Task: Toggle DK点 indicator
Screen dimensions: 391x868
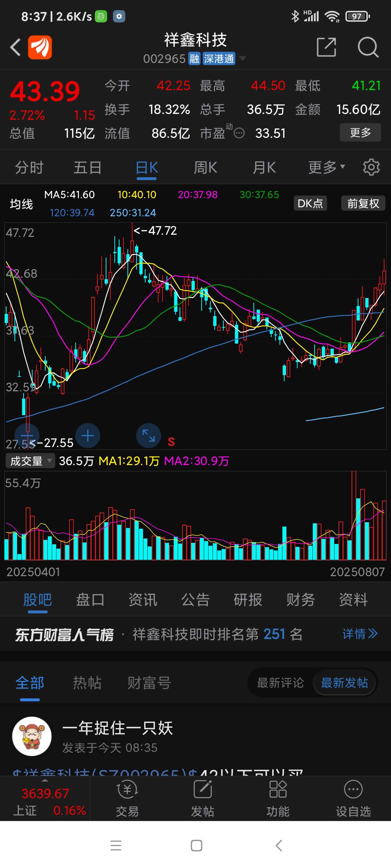Action: pos(310,203)
